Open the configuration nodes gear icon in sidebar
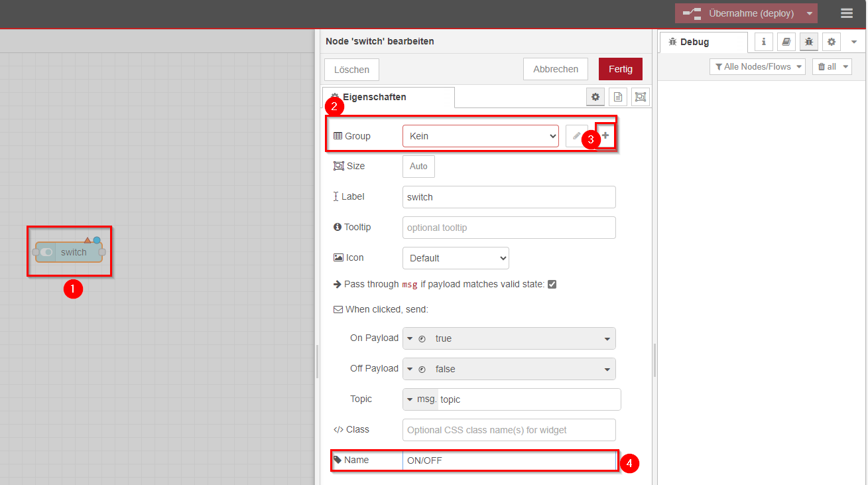Image resolution: width=868 pixels, height=485 pixels. [831, 42]
